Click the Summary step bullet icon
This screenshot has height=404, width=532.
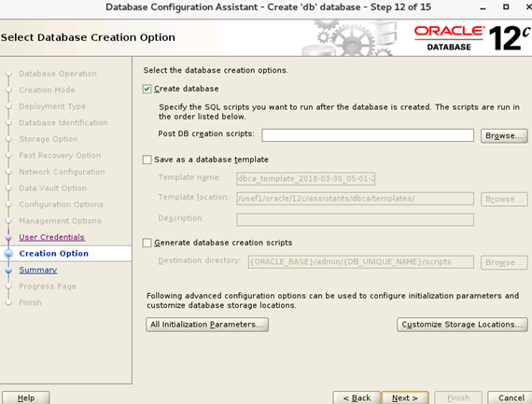[8, 271]
